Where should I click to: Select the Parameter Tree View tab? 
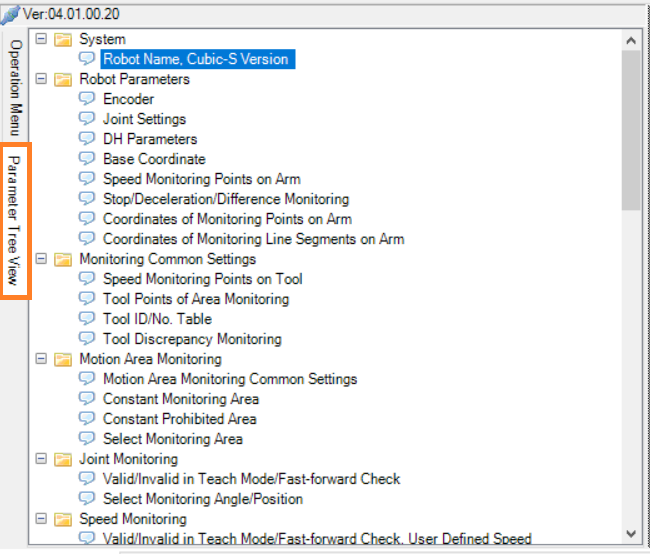tap(15, 221)
